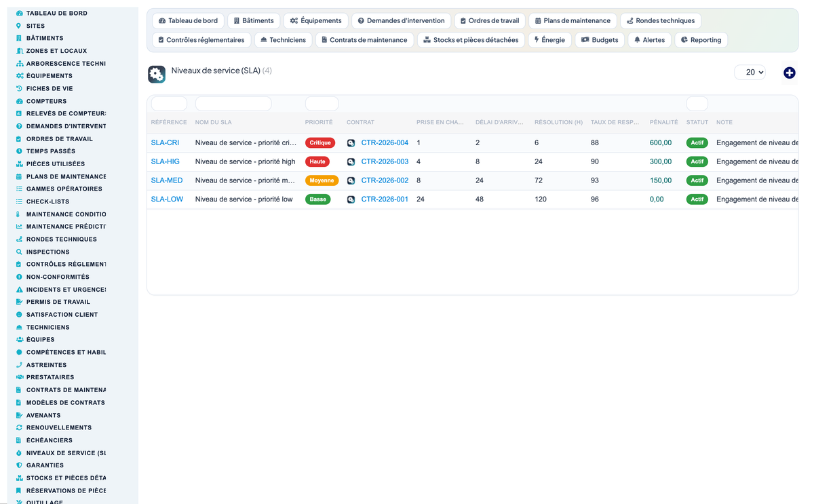Open contract link CTR-2026-002
Screen dimensions: 814x504
tap(385, 181)
